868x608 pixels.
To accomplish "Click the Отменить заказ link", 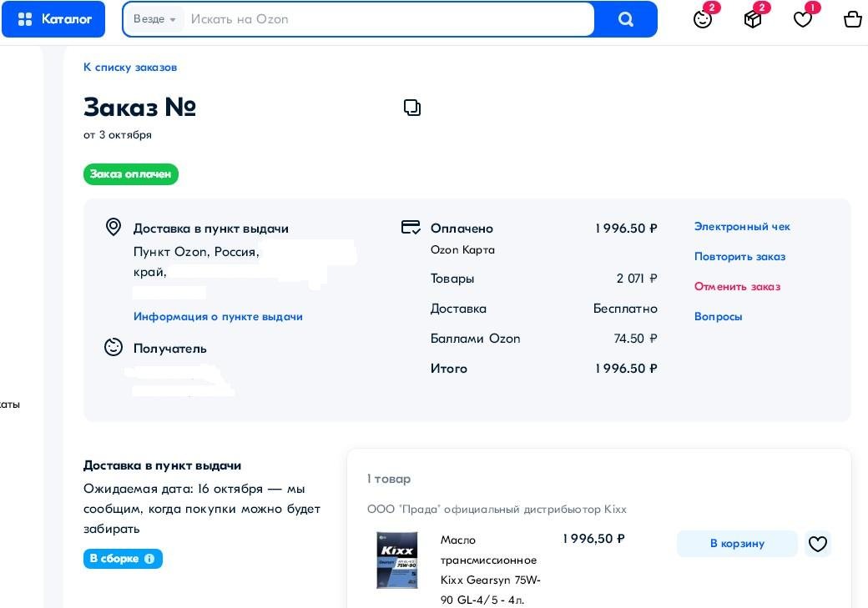I will pos(737,287).
